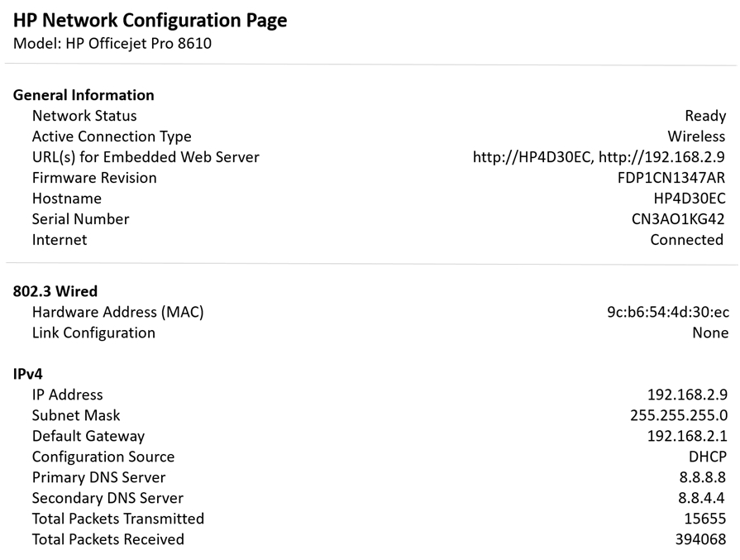
Task: Click the Serial Number CN3AO1KG42
Action: (x=678, y=219)
